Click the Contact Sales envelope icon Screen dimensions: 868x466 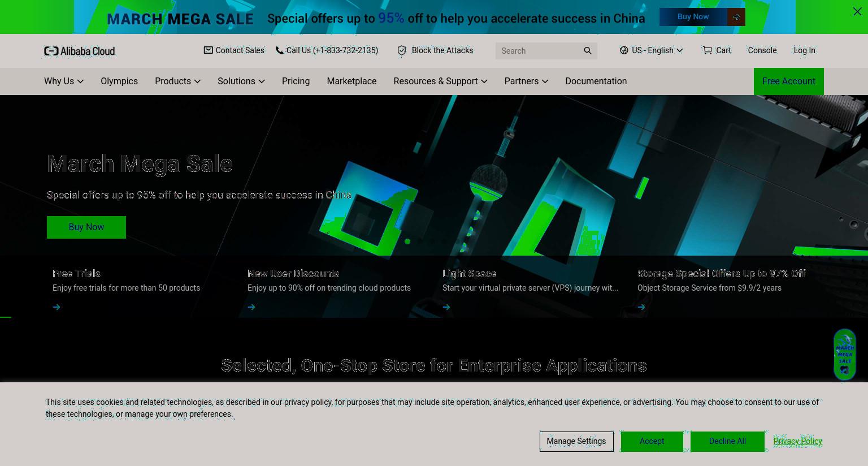click(x=208, y=50)
